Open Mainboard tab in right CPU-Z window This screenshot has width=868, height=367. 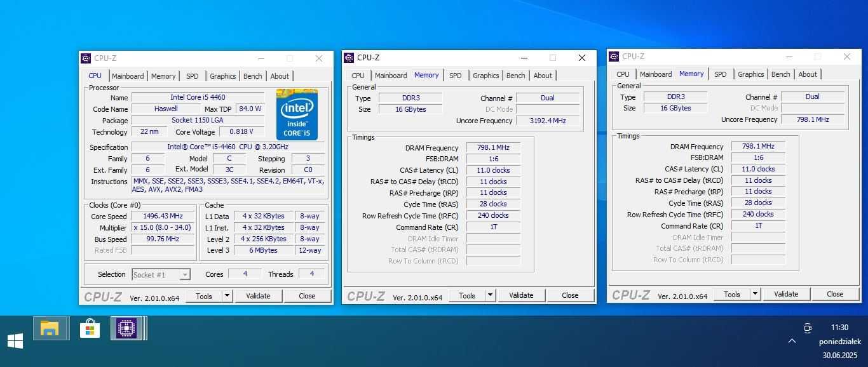click(x=656, y=74)
